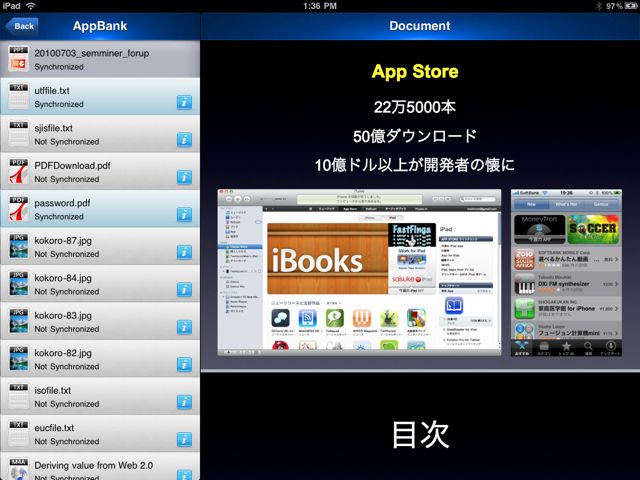This screenshot has width=640, height=480.
Task: Click the battery indicator in status bar
Action: (x=630, y=6)
